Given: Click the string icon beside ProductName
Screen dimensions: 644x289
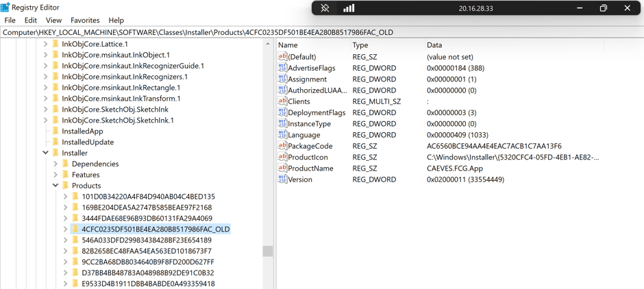Looking at the screenshot, I should point(282,168).
